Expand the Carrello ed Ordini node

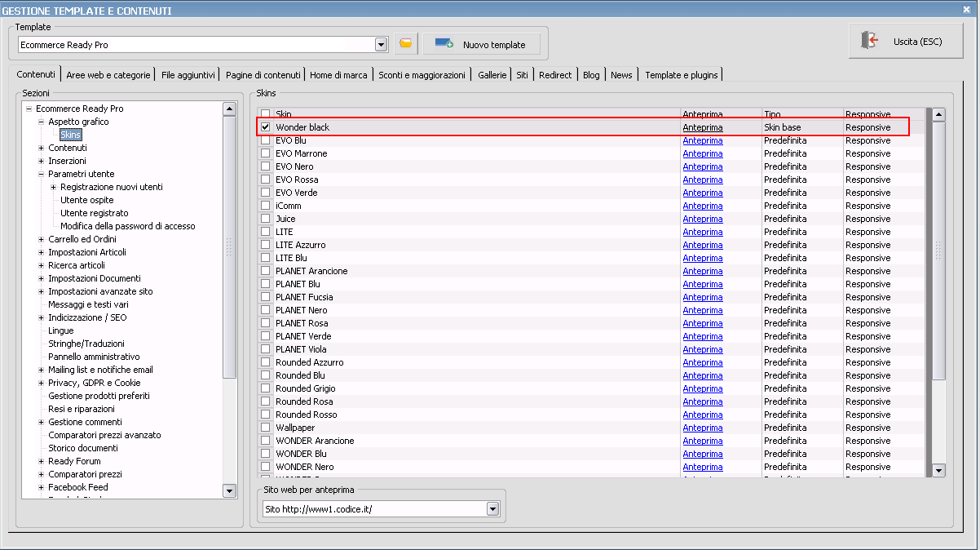click(41, 239)
